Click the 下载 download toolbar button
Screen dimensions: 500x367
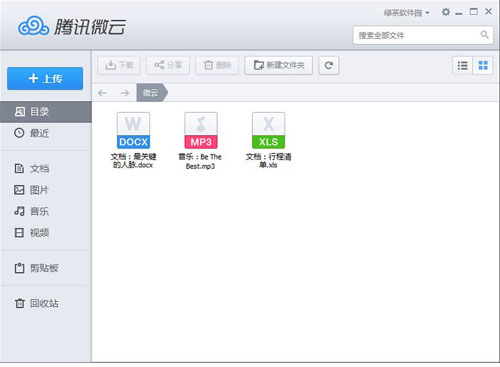tap(119, 65)
